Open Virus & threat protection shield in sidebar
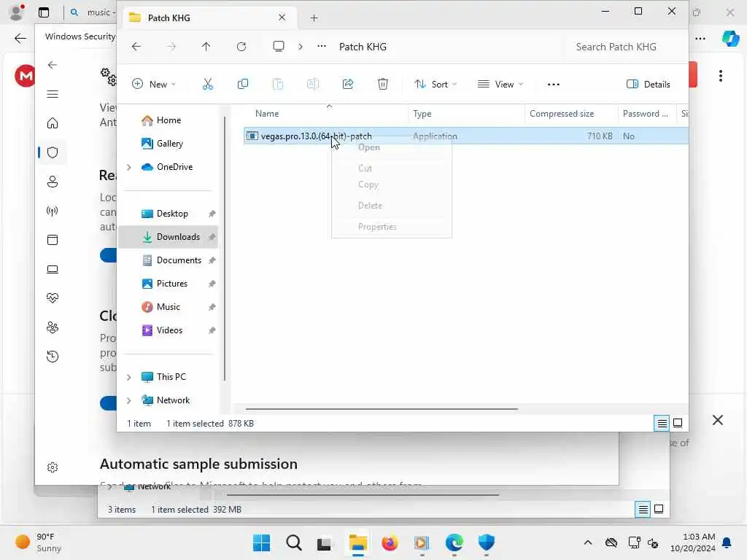This screenshot has width=747, height=560. tap(53, 152)
